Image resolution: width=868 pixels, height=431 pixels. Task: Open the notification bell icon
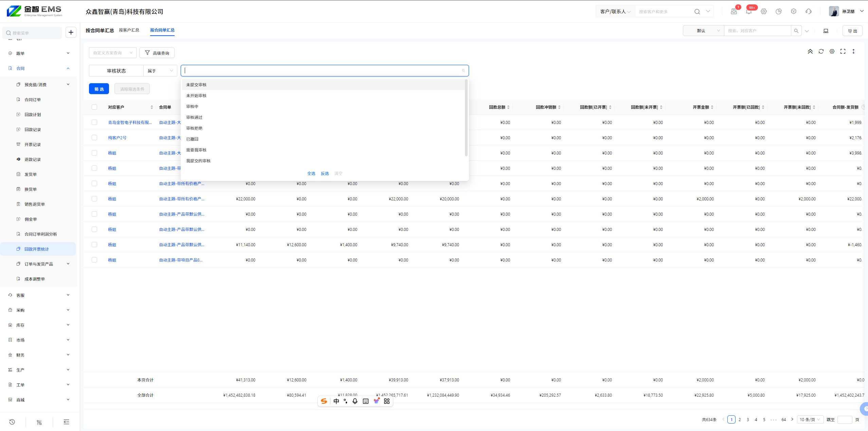(x=748, y=12)
